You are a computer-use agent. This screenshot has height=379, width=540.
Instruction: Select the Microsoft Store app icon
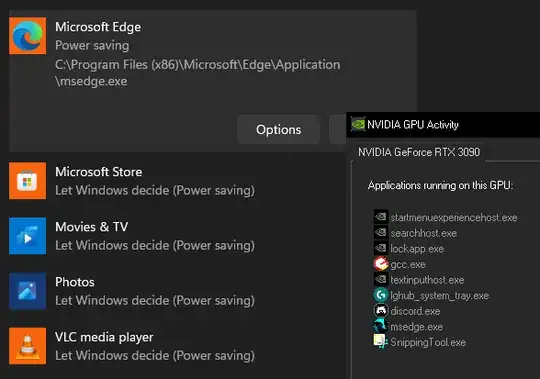[x=28, y=181]
